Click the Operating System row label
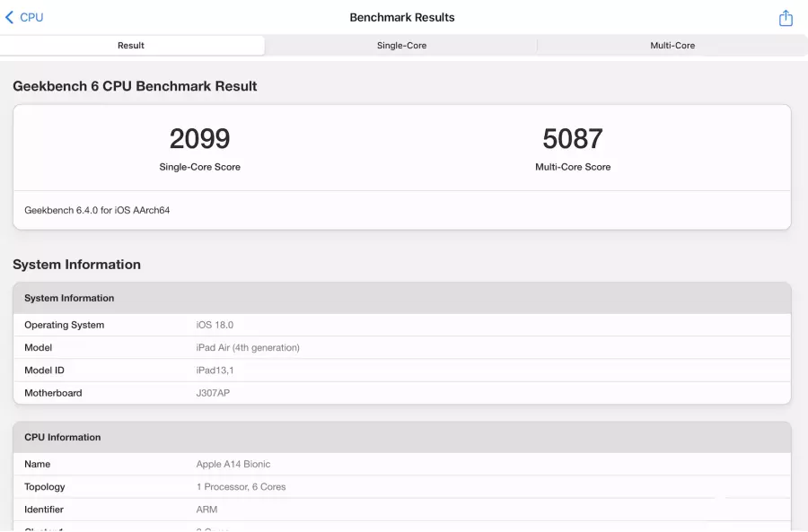 (x=64, y=325)
